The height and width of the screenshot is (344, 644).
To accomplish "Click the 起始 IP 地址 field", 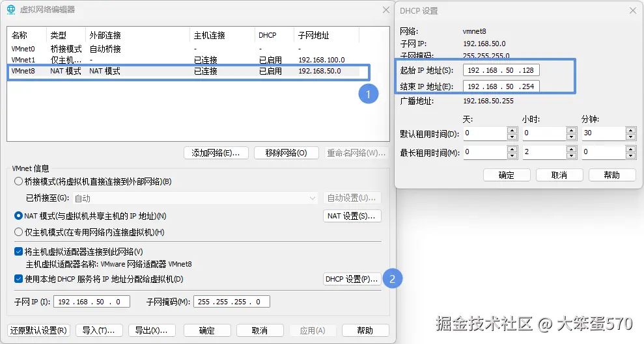I will pyautogui.click(x=501, y=70).
